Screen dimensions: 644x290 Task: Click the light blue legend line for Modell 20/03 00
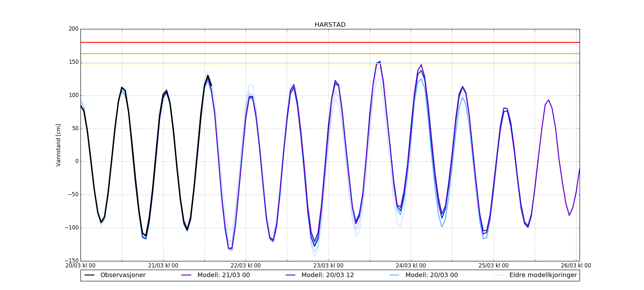click(394, 275)
